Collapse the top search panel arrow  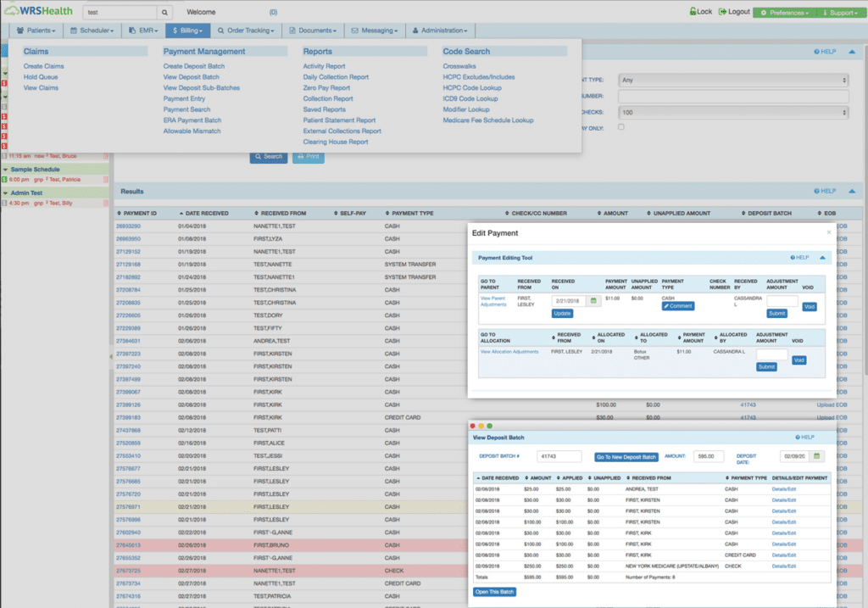pos(852,52)
